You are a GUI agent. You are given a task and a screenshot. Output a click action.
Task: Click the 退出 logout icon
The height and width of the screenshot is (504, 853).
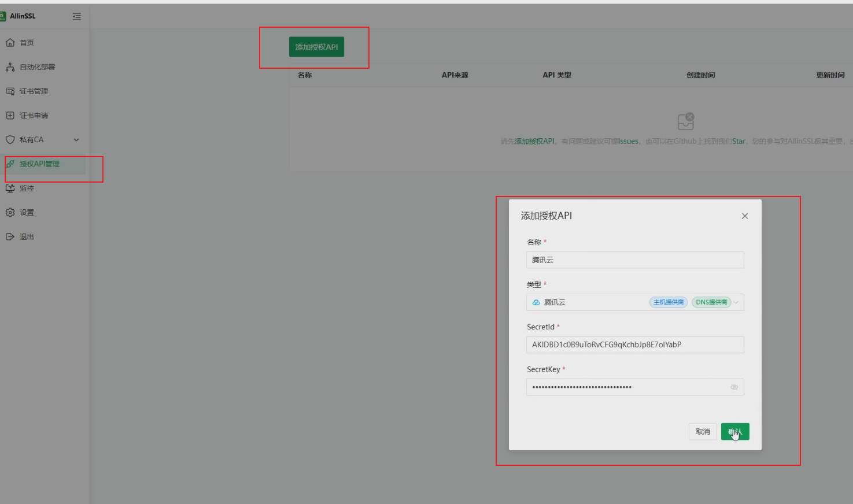[x=10, y=237]
